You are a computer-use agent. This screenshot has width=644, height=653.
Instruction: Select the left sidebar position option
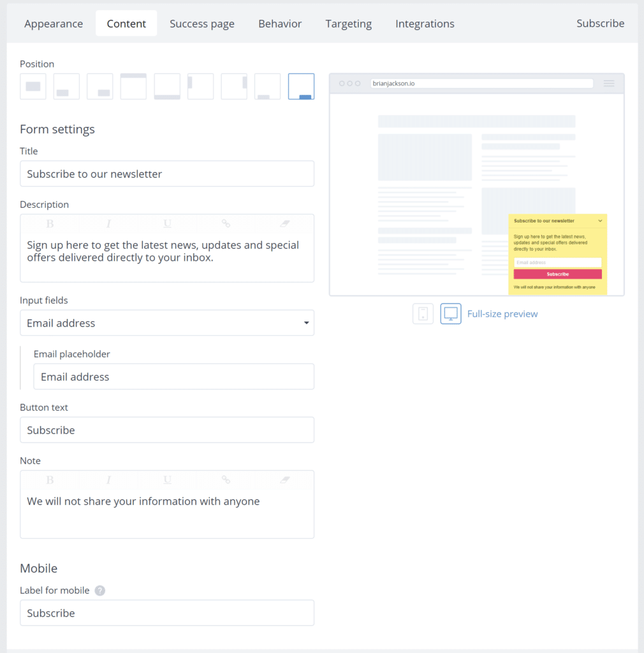tap(200, 86)
